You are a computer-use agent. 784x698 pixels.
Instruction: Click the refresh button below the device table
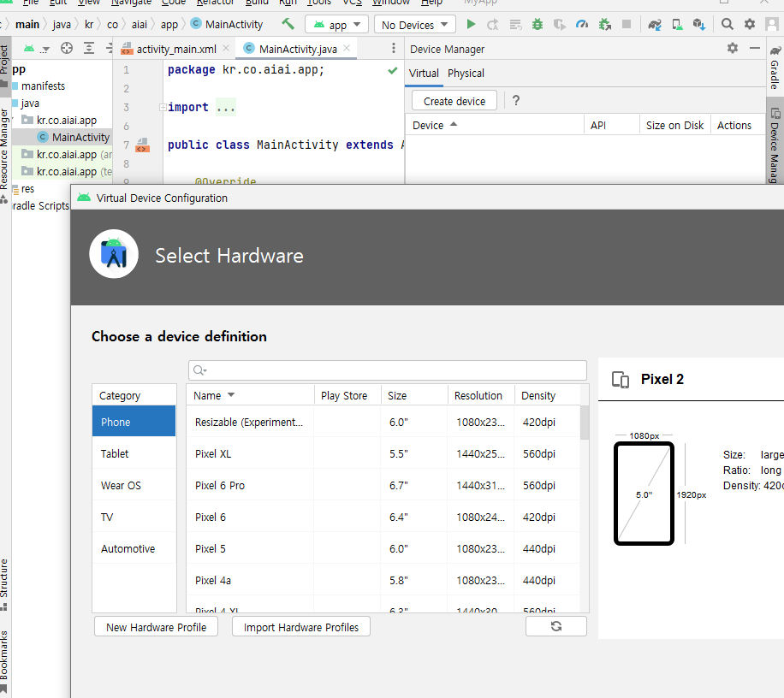[x=556, y=626]
